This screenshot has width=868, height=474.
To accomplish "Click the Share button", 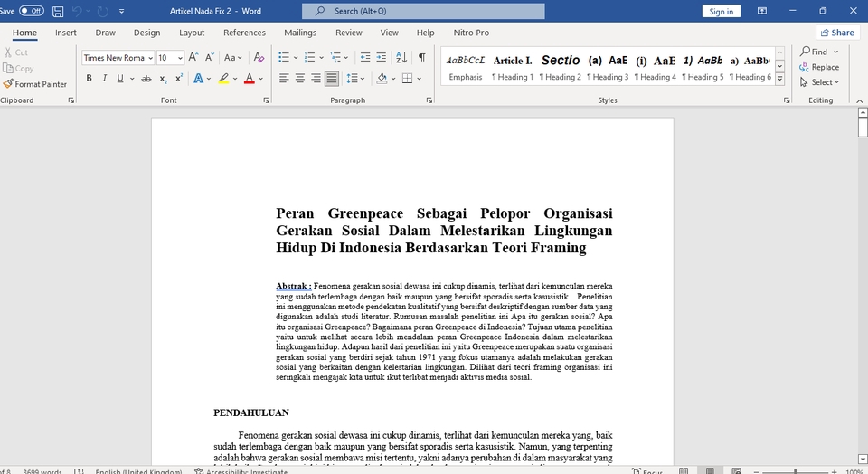I will 837,33.
